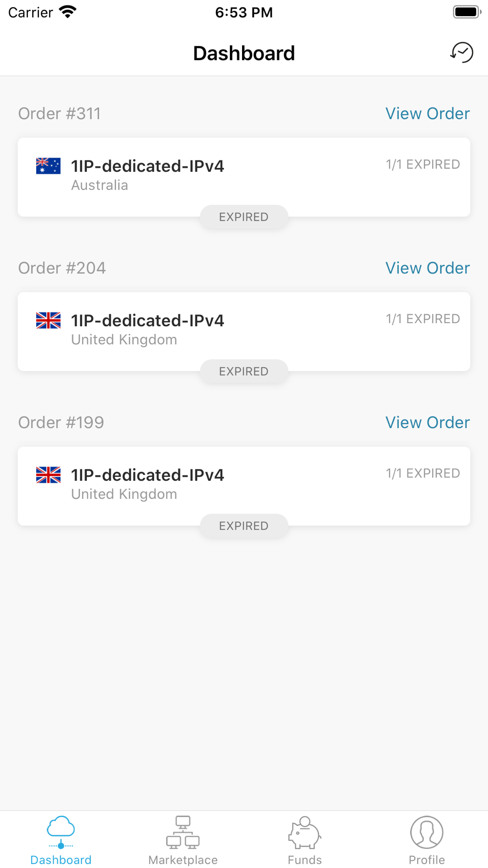Expand the EXPIRED pill under Order #204

(244, 371)
